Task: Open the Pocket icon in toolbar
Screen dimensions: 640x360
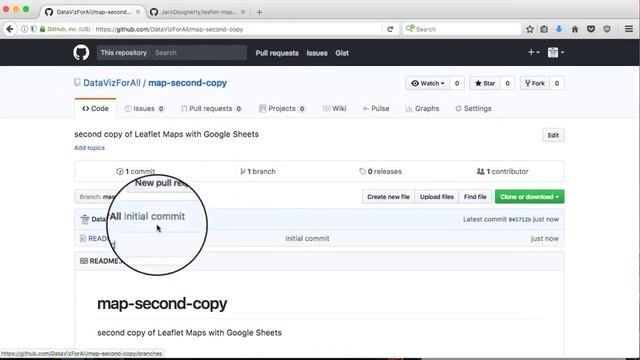Action: [591, 29]
